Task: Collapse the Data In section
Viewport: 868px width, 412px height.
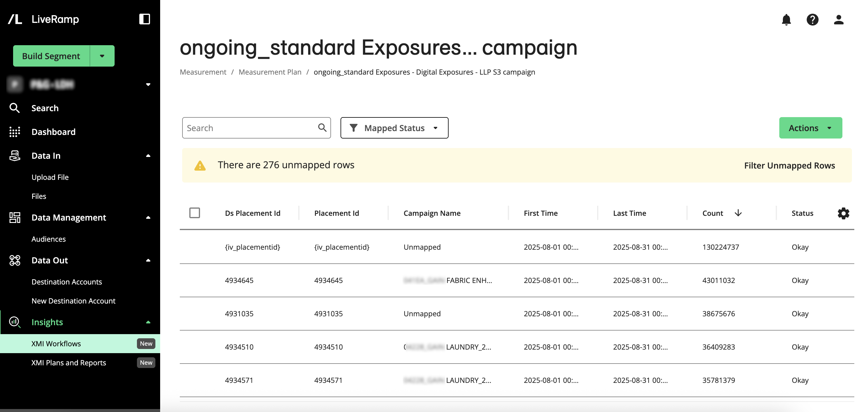Action: tap(148, 155)
